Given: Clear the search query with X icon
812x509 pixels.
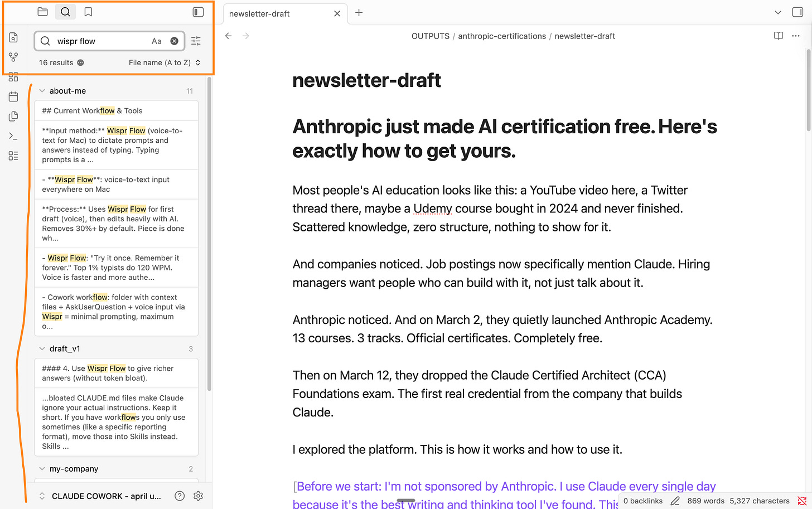Looking at the screenshot, I should [x=174, y=41].
